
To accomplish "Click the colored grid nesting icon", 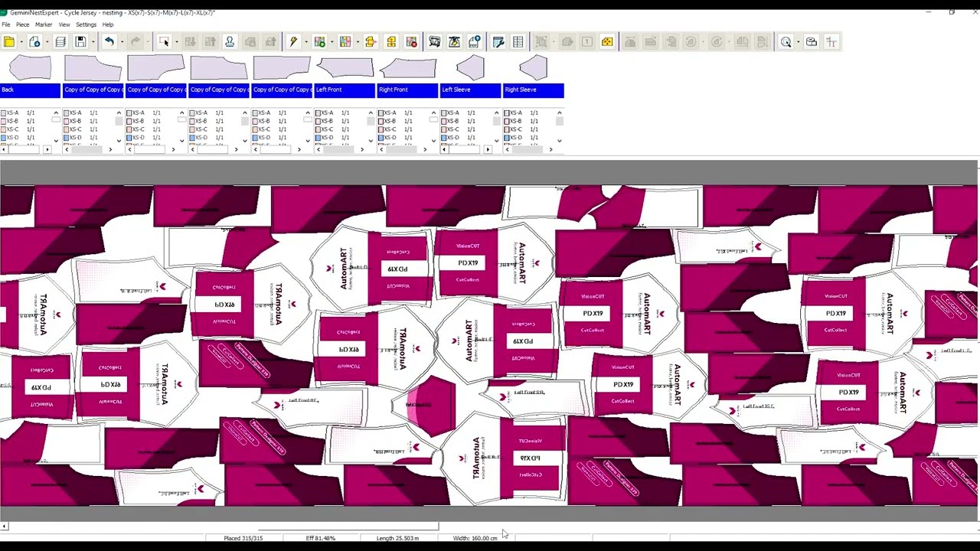I will click(345, 42).
